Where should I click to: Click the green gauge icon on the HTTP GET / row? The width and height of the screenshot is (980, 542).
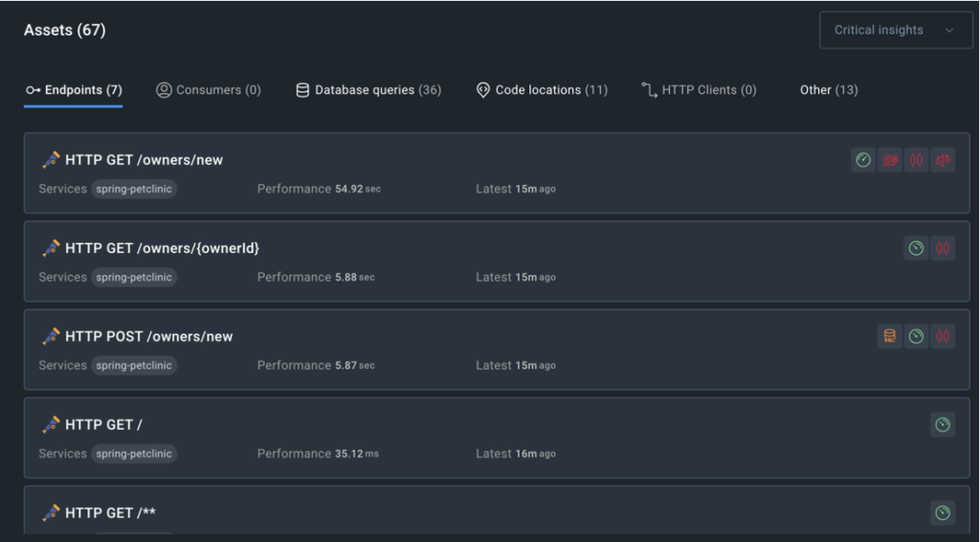(943, 425)
